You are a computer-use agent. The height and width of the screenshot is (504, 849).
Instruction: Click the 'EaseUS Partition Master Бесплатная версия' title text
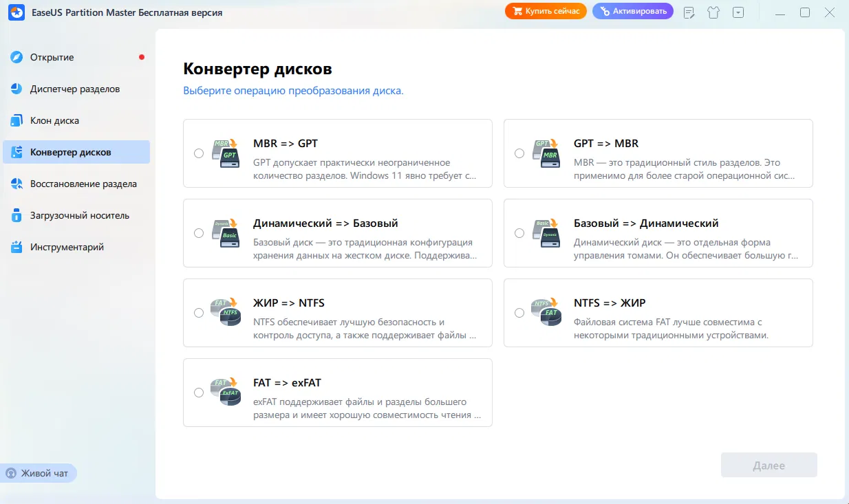[126, 12]
